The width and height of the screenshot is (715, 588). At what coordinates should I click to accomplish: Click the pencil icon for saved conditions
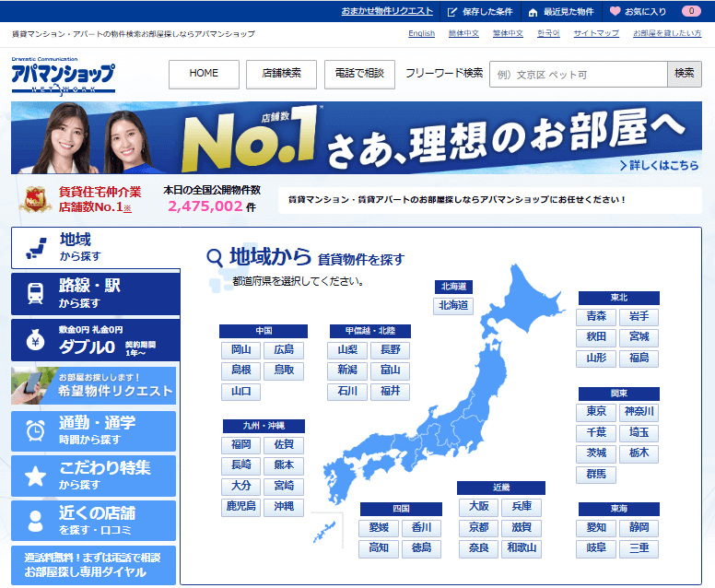click(451, 11)
